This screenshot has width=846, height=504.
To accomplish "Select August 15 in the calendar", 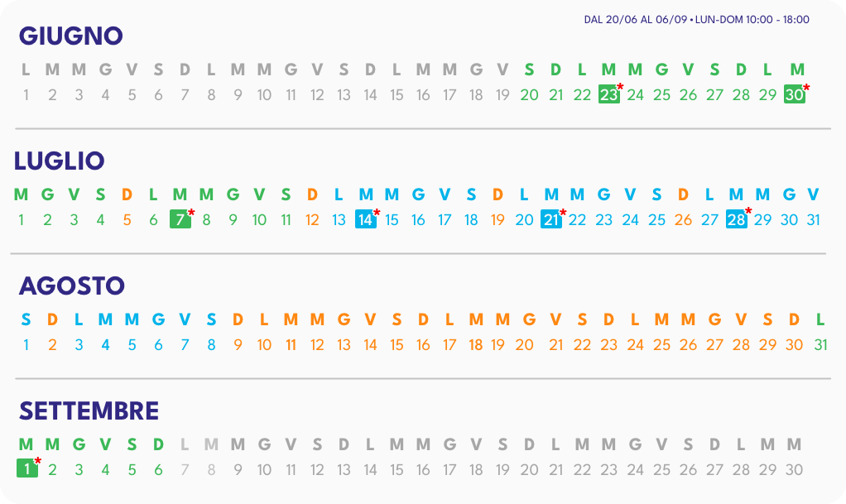I will coord(397,345).
